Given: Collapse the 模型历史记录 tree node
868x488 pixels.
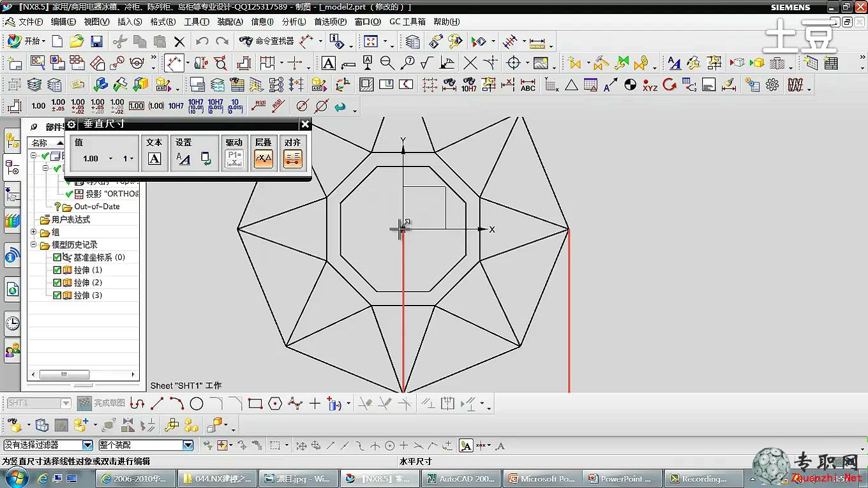Looking at the screenshot, I should (x=34, y=245).
